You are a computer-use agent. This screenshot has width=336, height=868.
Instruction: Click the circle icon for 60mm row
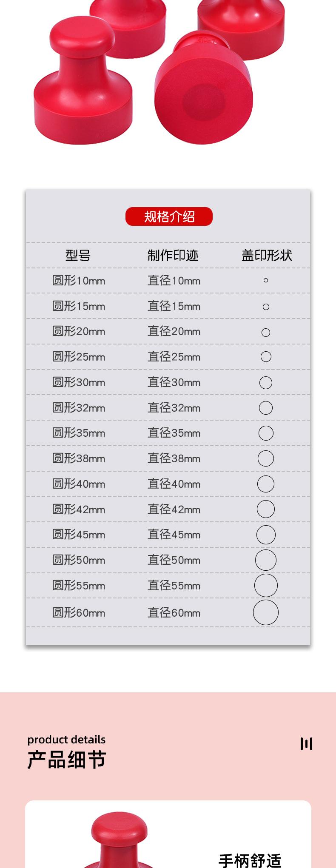(266, 612)
